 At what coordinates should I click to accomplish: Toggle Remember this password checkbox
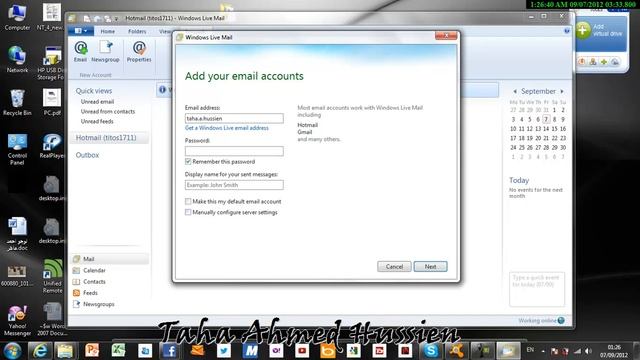tap(188, 162)
